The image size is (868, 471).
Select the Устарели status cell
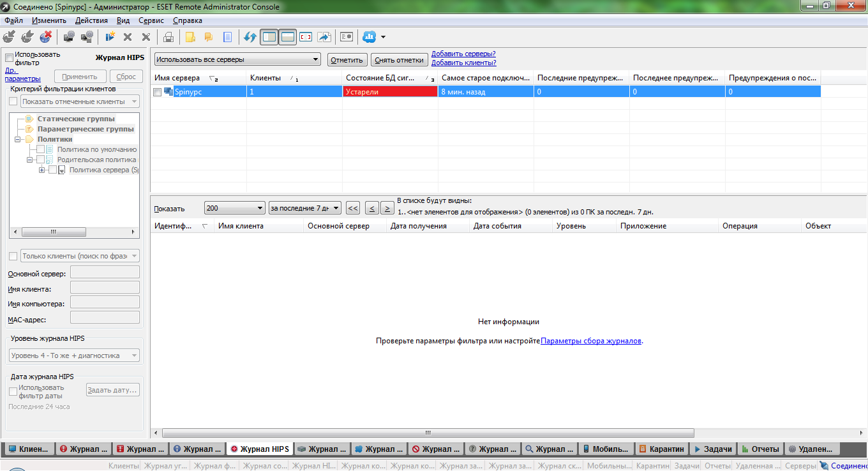(x=391, y=92)
